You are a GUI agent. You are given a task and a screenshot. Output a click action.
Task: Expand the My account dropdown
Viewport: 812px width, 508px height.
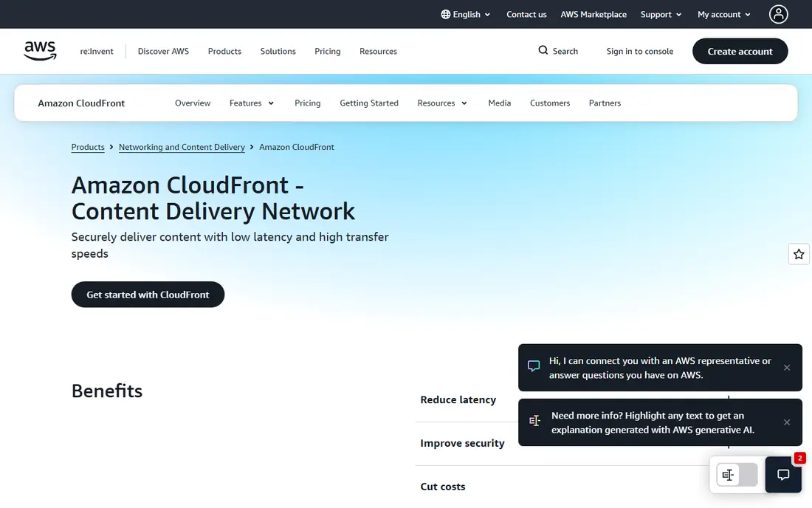point(724,15)
